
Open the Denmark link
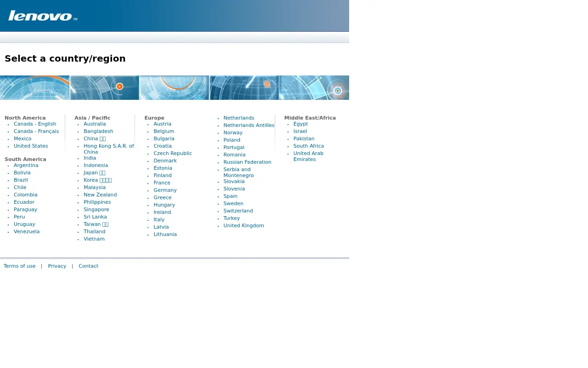coord(165,161)
